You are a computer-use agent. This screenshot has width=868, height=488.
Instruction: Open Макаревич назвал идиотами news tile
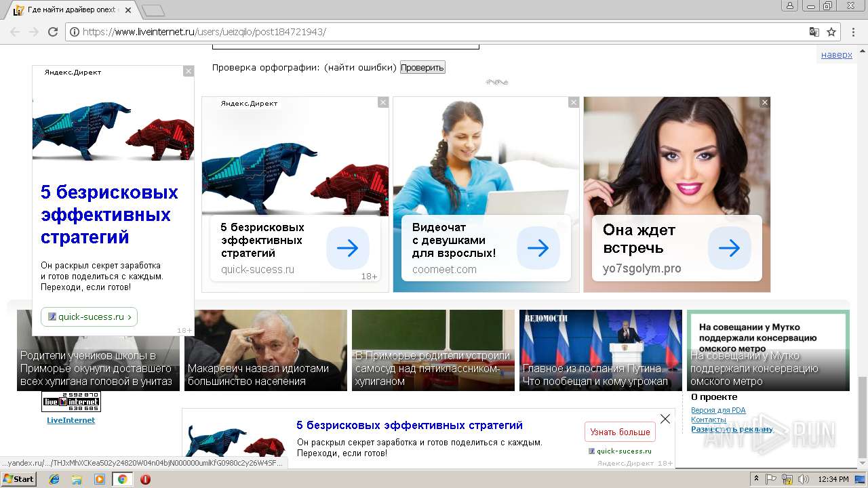[x=266, y=350]
